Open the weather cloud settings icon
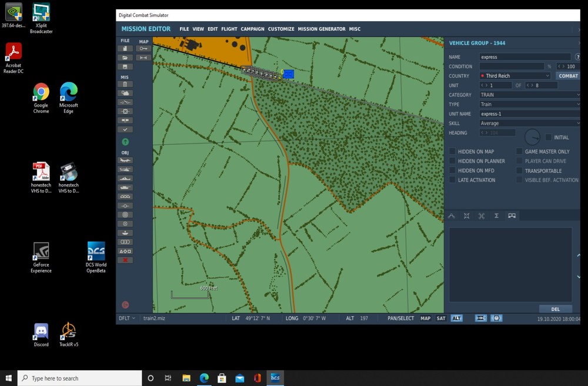The image size is (588, 386). tap(125, 93)
